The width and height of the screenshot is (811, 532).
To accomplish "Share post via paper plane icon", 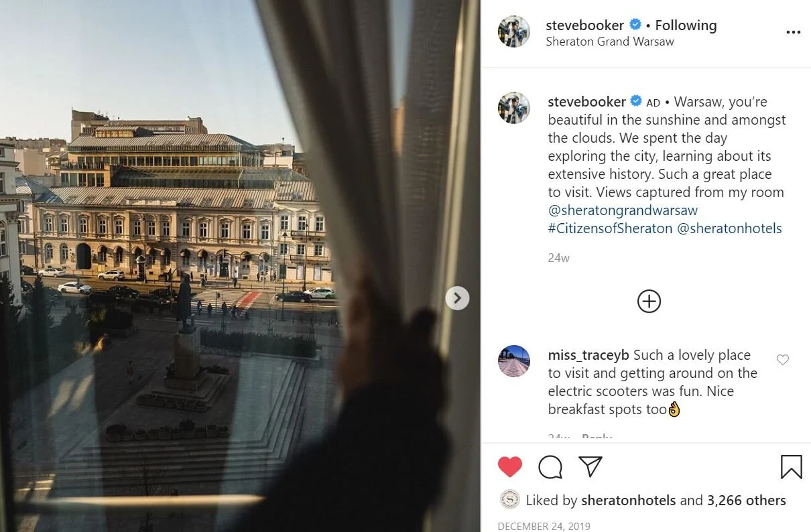I will (x=590, y=466).
